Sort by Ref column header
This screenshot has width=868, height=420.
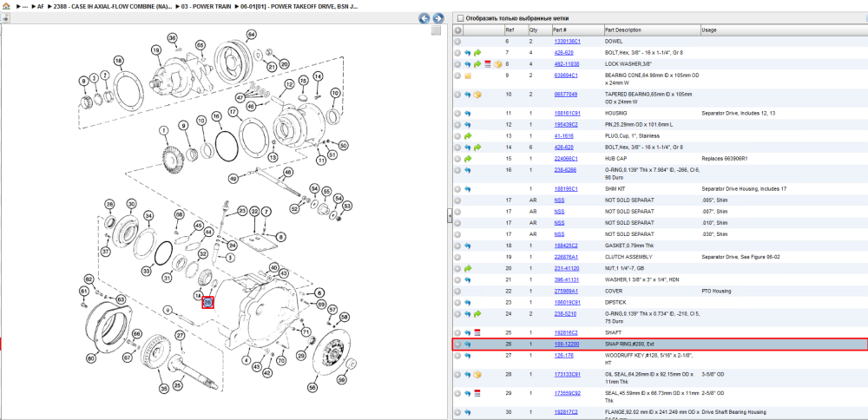coord(510,30)
